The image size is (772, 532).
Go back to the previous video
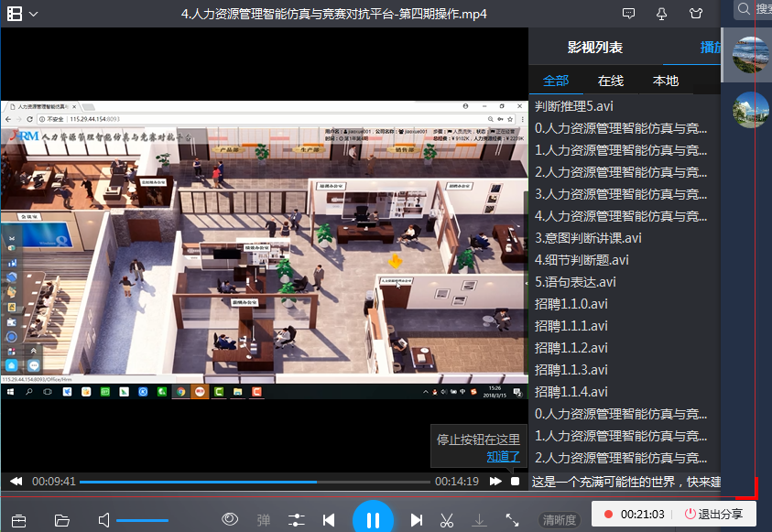click(x=329, y=520)
